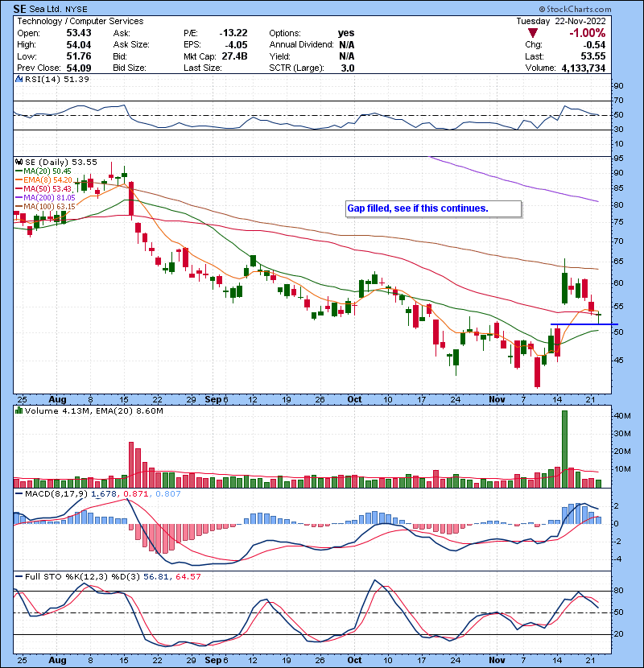This screenshot has width=644, height=668.
Task: Click the blue horizontal gap-fill line
Action: point(584,324)
